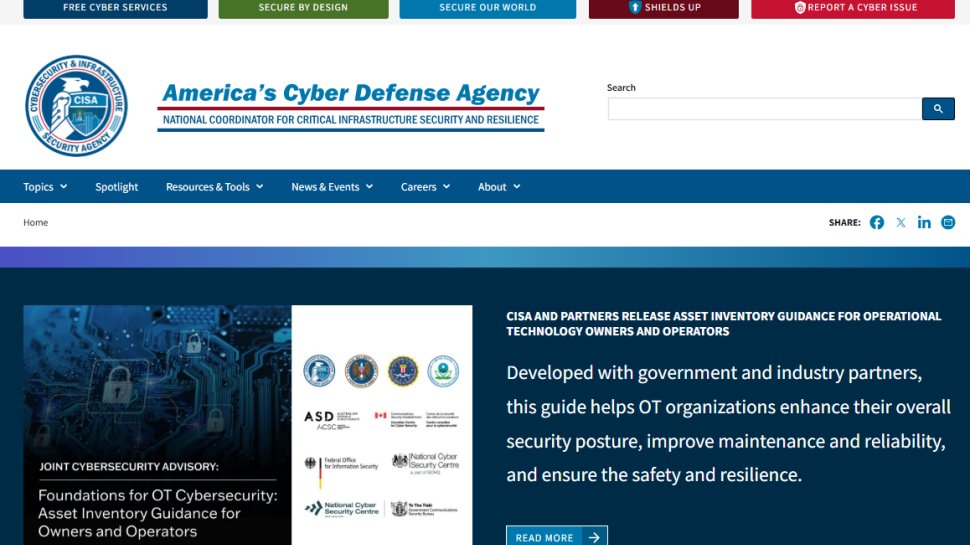Open the About menu

pos(499,187)
